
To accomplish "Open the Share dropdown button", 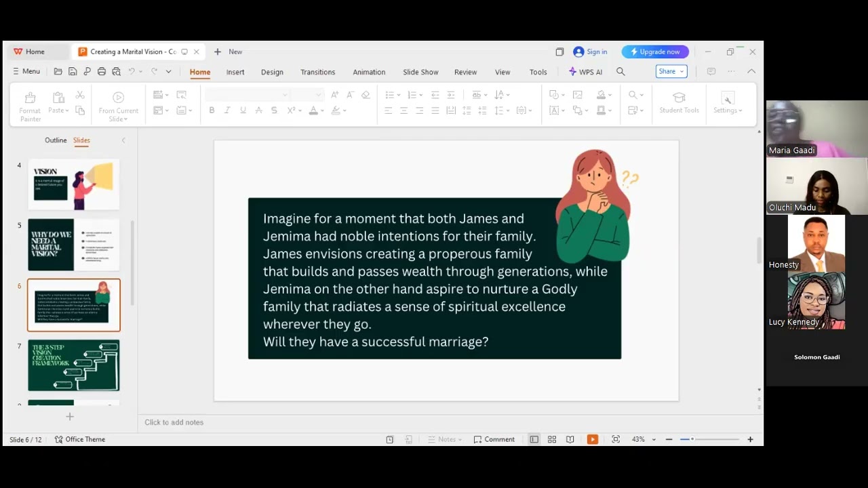I will pyautogui.click(x=671, y=71).
